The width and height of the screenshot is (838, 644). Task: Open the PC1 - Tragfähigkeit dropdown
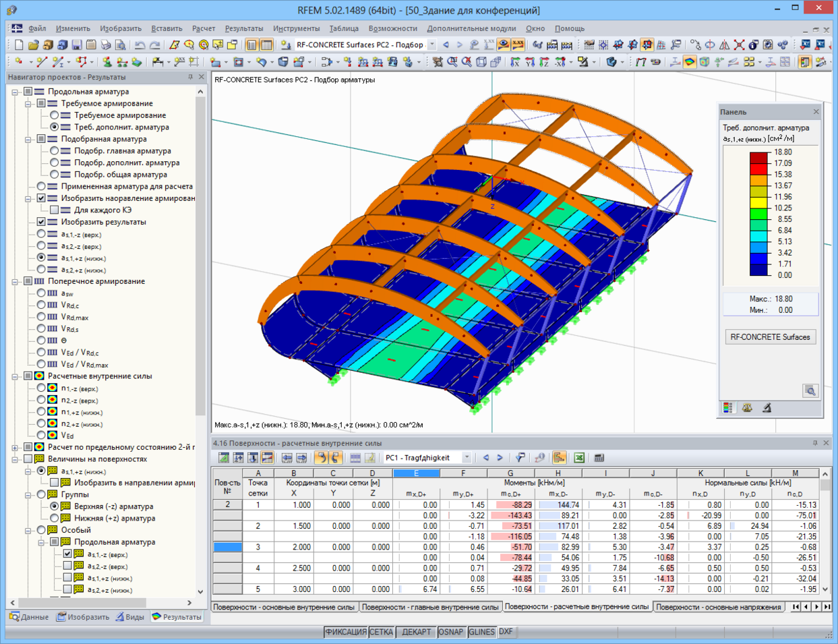467,458
